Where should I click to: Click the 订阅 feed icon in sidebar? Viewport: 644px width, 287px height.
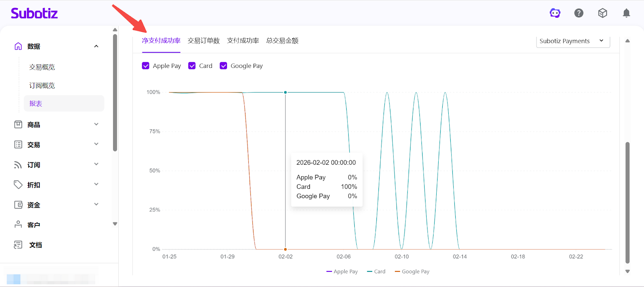tap(18, 165)
